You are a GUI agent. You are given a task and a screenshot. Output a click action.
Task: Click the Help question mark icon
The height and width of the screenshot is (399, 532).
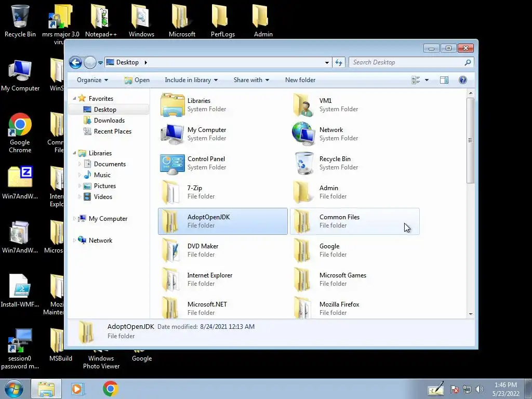pyautogui.click(x=463, y=80)
